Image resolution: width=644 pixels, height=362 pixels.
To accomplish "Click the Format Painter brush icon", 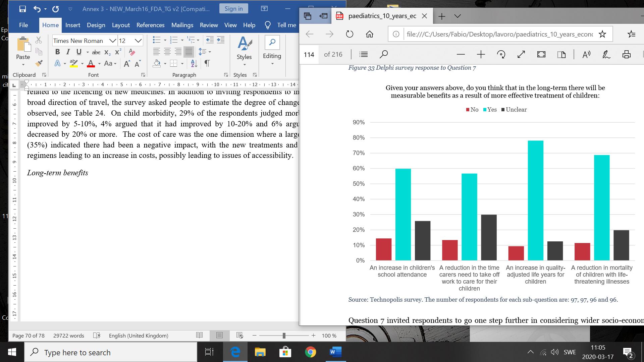I will click(39, 63).
